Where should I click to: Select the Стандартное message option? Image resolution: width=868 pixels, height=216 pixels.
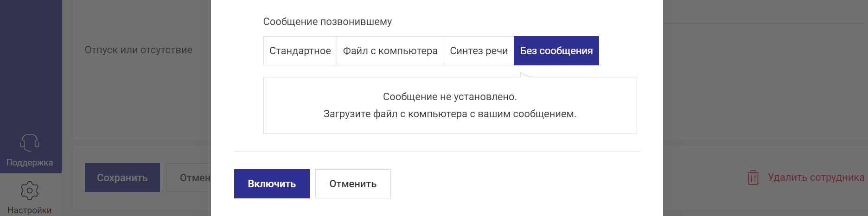[300, 51]
